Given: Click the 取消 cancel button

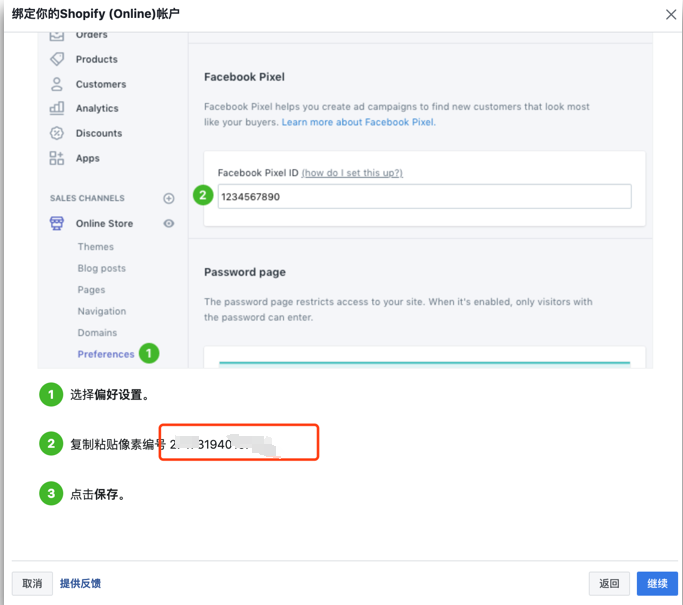Looking at the screenshot, I should [32, 584].
